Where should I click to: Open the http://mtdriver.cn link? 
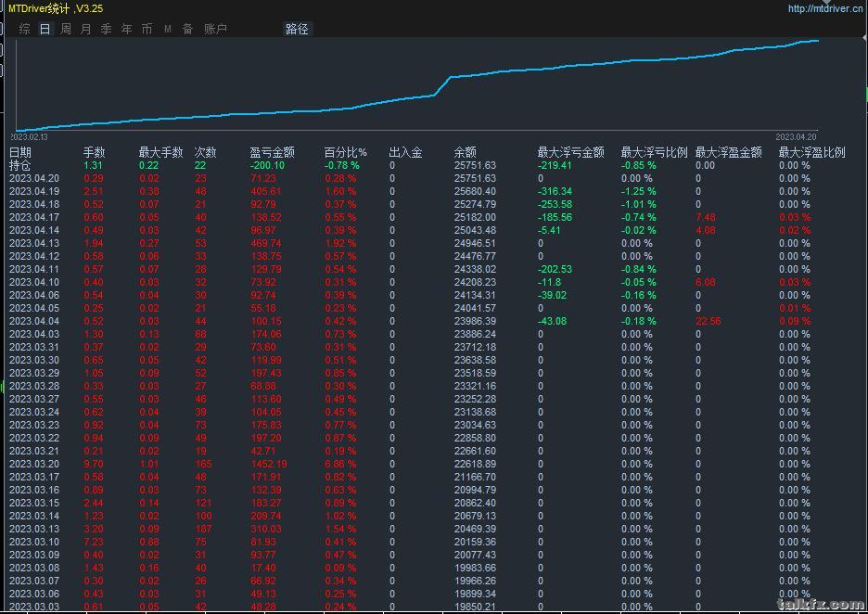pos(824,8)
